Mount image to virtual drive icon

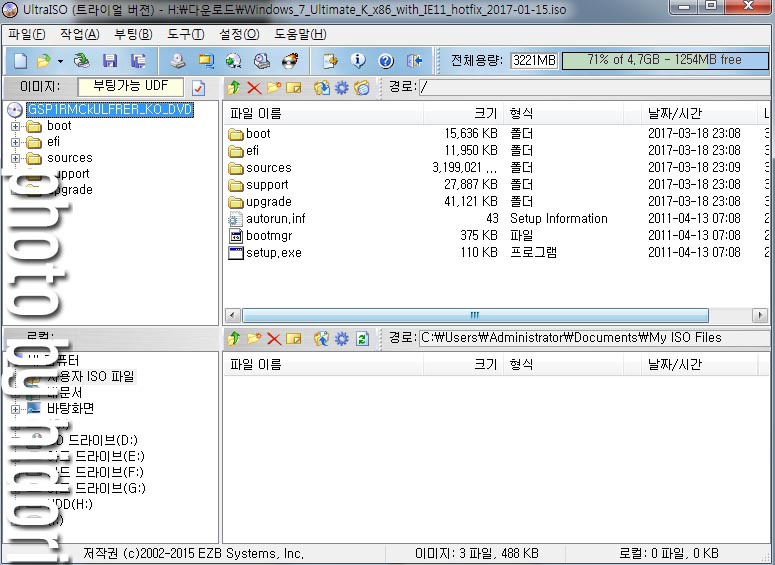[x=261, y=61]
